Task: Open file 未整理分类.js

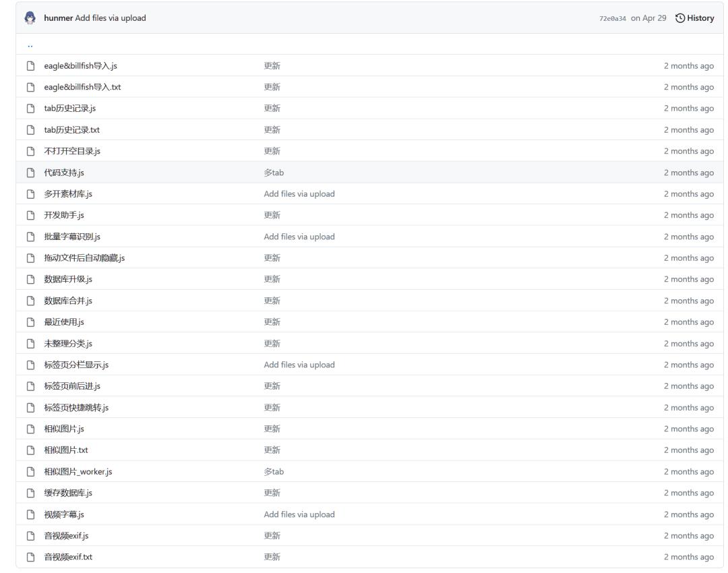Action: click(x=68, y=344)
